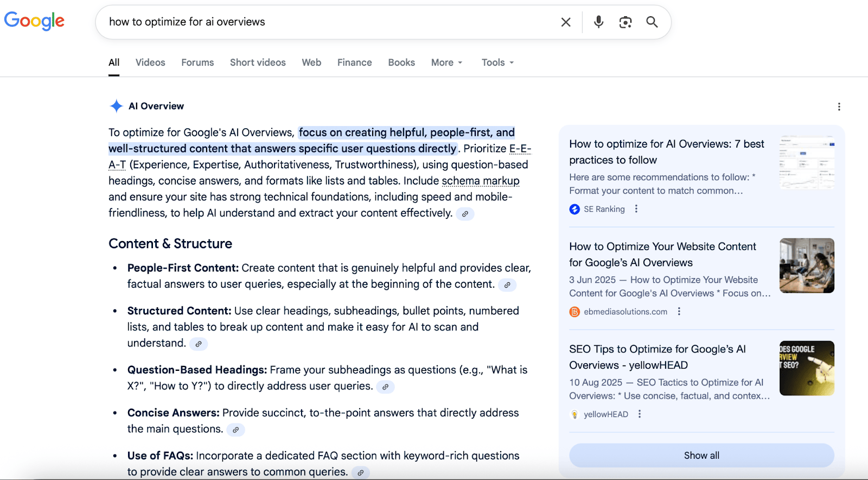Click the Show all sources button

coord(701,456)
